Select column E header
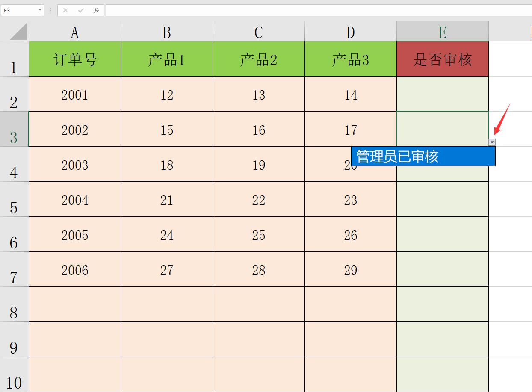Screen dimensions: 532x392 coord(442,31)
